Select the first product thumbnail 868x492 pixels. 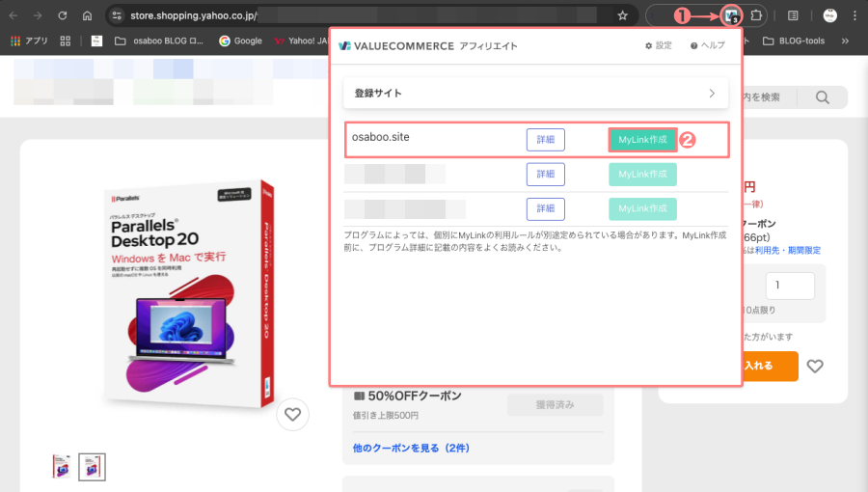62,467
